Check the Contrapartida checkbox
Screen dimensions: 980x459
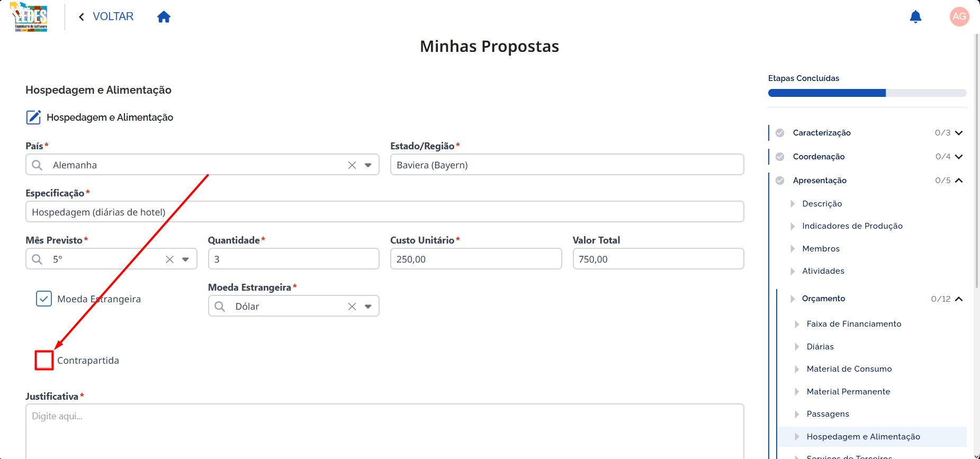(44, 361)
